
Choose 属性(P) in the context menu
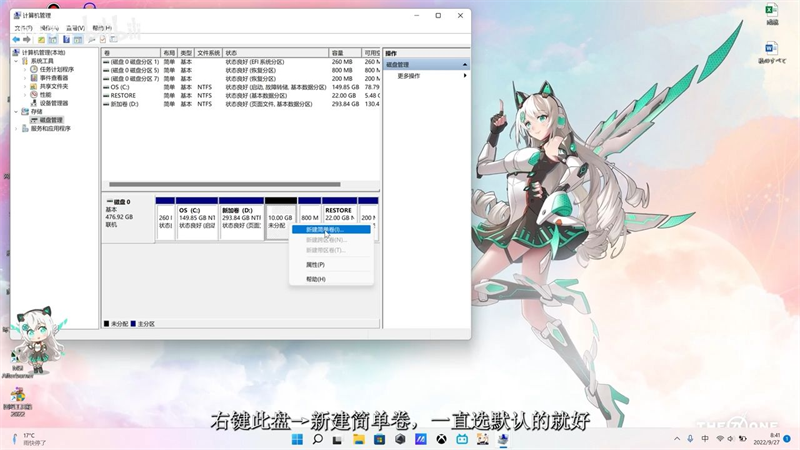coord(331,265)
